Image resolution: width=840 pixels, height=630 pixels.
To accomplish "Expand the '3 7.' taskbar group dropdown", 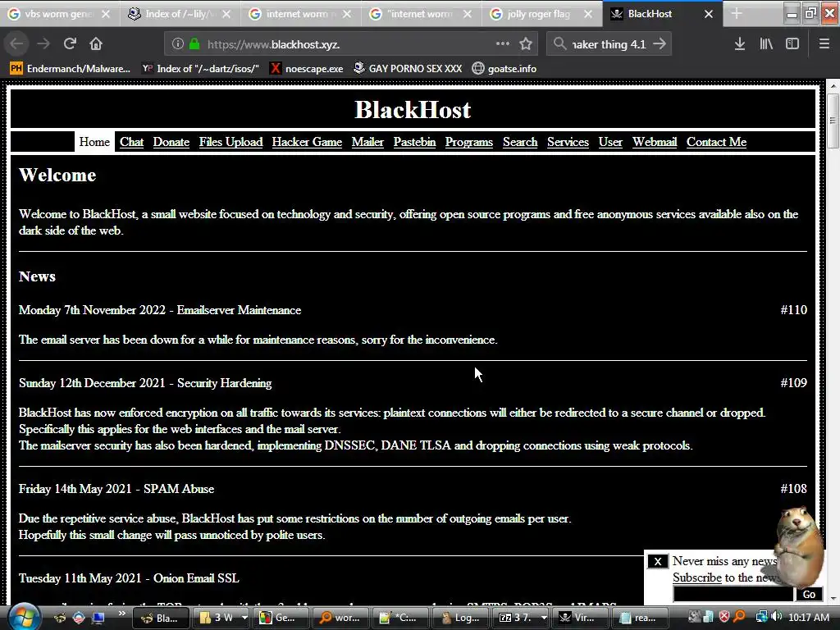I will [545, 618].
